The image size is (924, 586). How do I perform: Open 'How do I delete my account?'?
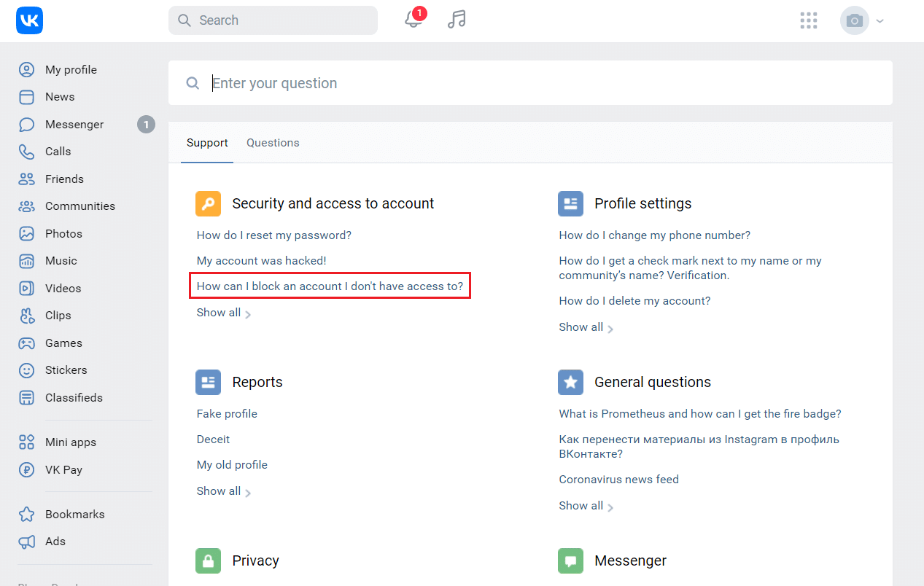tap(634, 301)
